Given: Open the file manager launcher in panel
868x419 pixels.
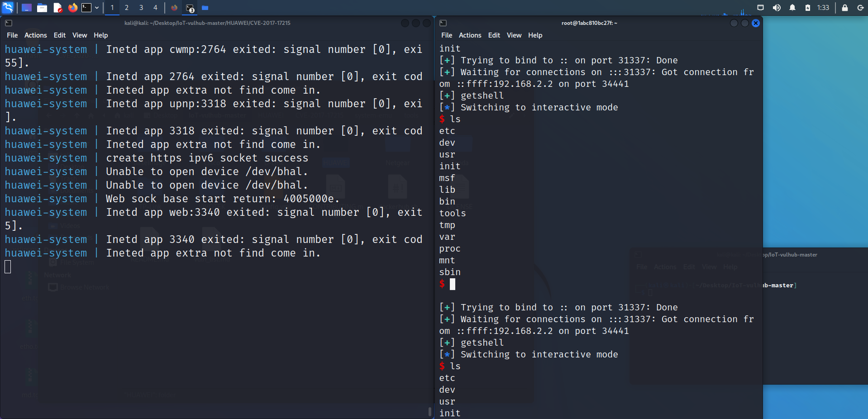Looking at the screenshot, I should pos(42,8).
